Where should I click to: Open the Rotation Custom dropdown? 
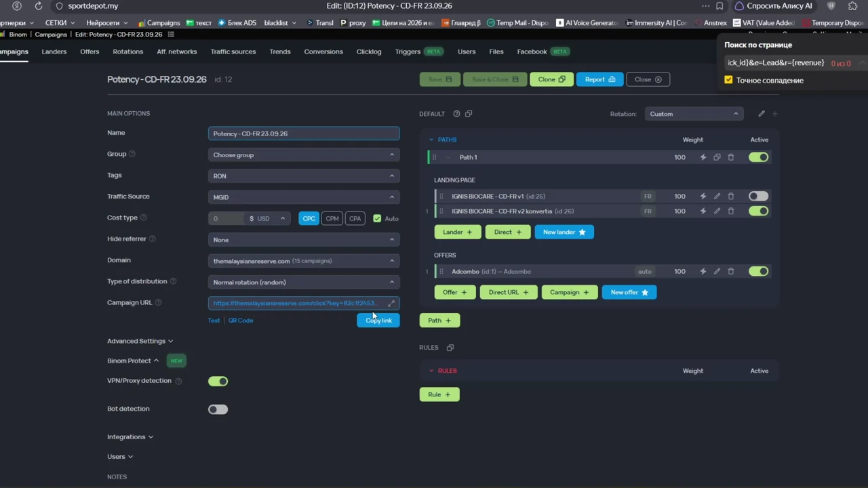[694, 114]
